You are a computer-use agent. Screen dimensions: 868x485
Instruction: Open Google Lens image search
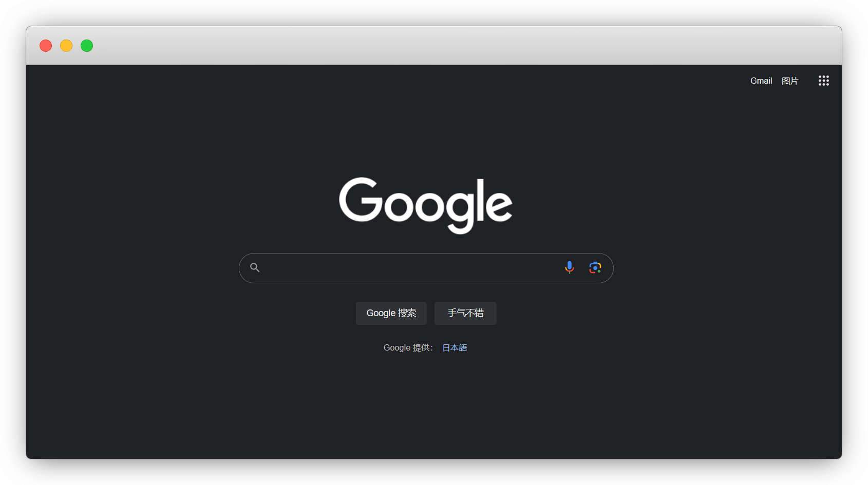(595, 267)
